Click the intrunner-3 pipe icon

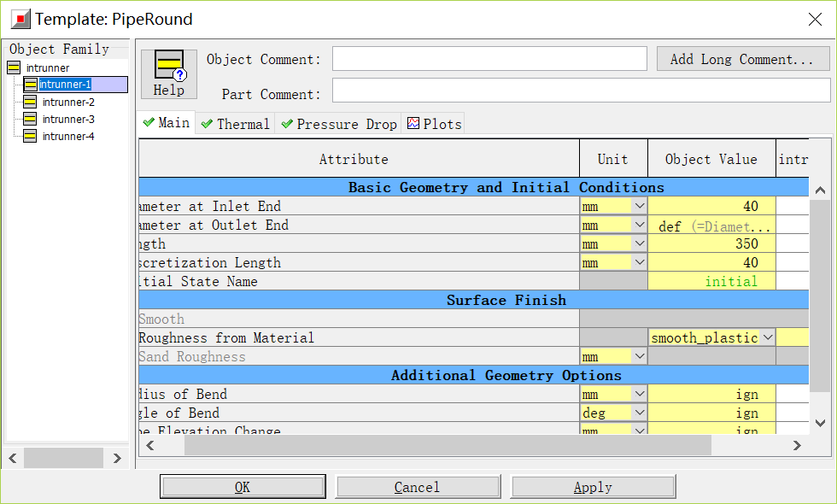point(30,119)
